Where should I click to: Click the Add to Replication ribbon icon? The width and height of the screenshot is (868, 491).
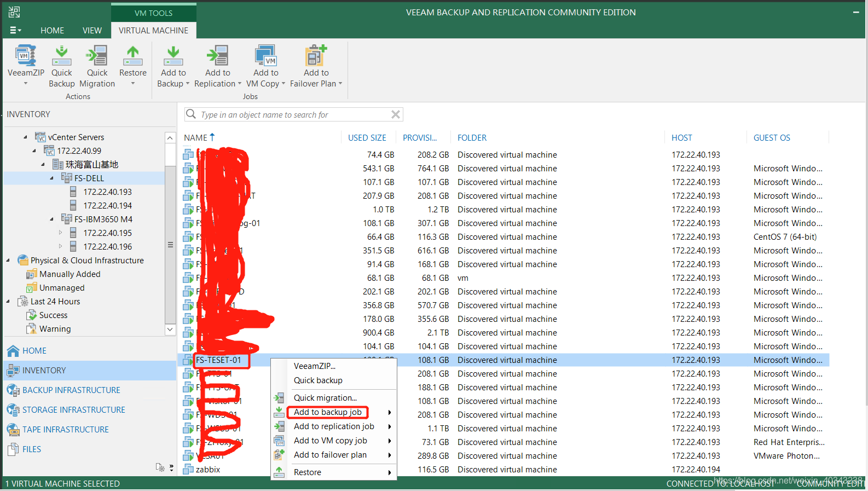(217, 56)
